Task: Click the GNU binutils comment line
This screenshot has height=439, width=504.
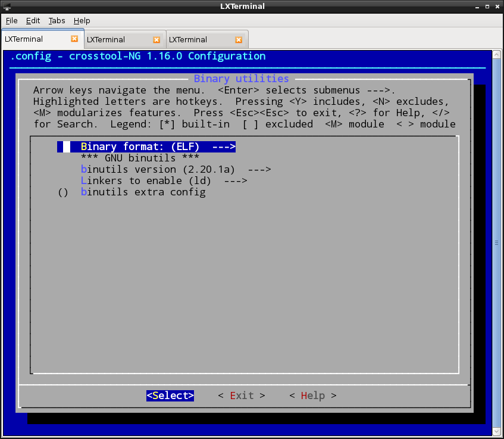Action: [140, 158]
